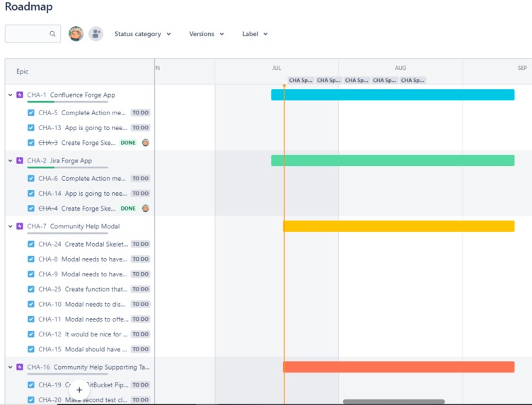Click the CHA-2 purple epic icon
532x405 pixels.
click(20, 160)
